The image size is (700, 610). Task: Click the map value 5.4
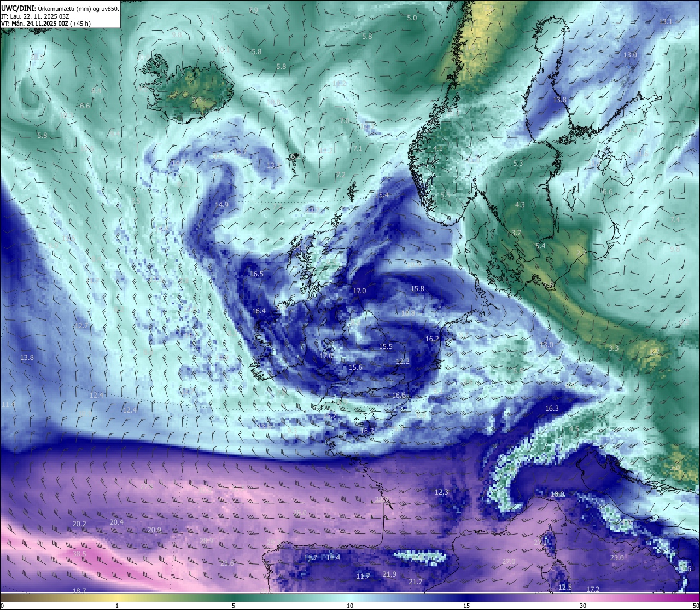pos(540,246)
